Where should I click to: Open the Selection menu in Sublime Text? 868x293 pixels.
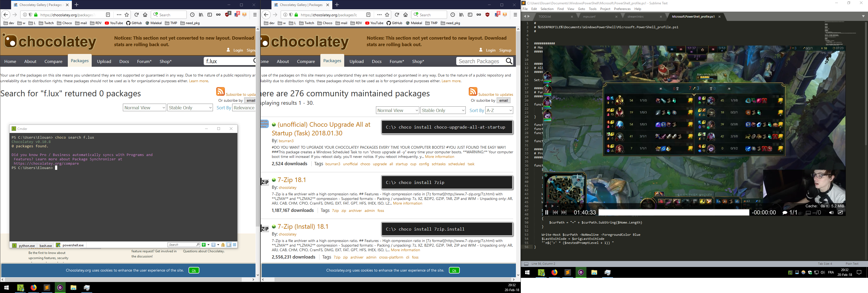tap(547, 9)
